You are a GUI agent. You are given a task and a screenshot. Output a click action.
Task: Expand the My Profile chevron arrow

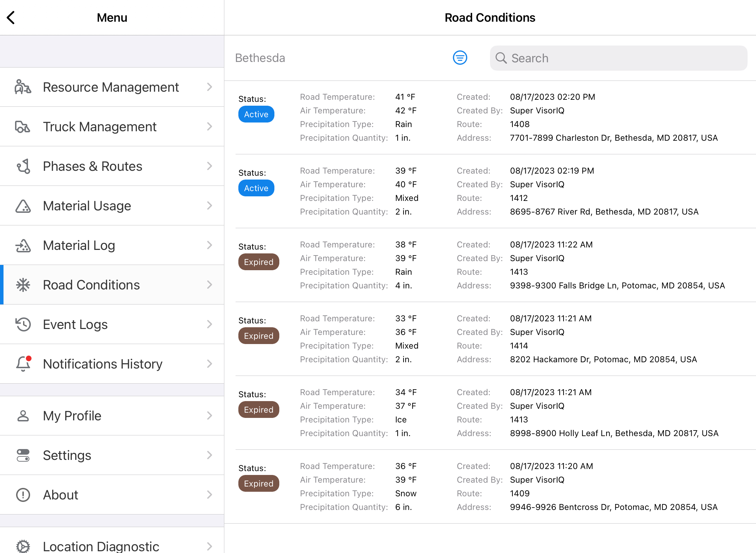coord(209,416)
